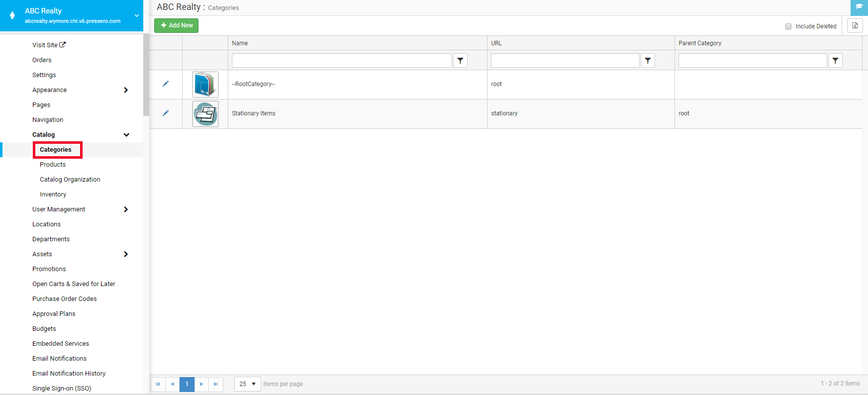Open the Departments menu item

click(x=51, y=239)
